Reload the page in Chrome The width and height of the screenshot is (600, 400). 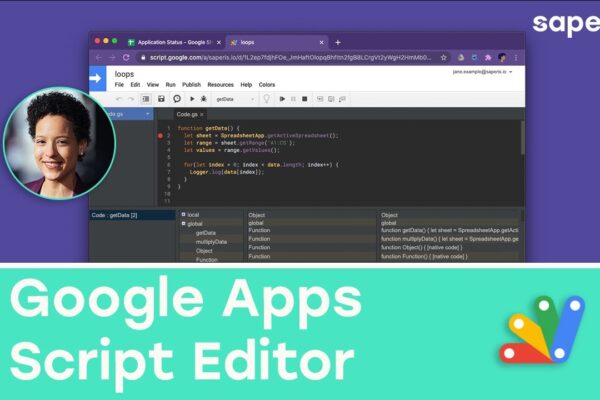(126, 57)
